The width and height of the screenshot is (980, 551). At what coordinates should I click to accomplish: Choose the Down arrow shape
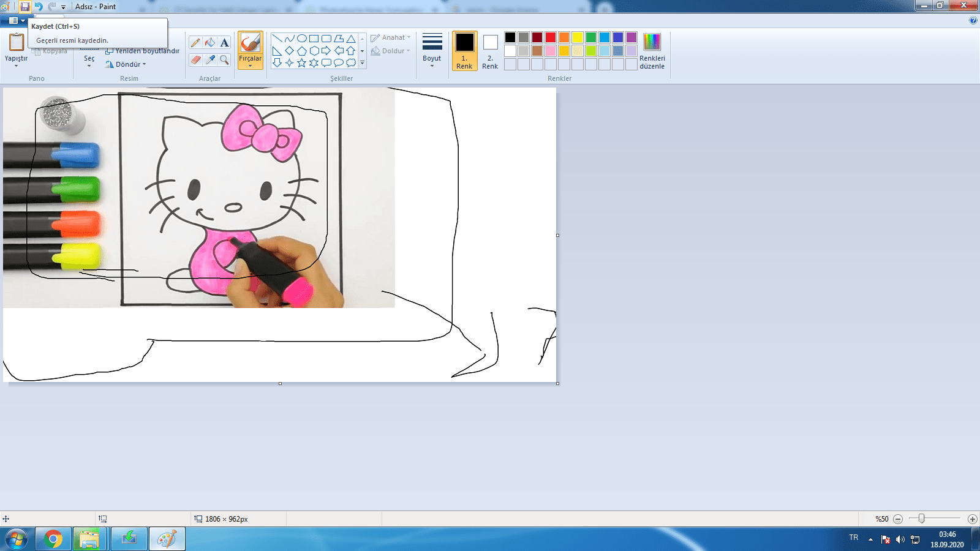(277, 63)
